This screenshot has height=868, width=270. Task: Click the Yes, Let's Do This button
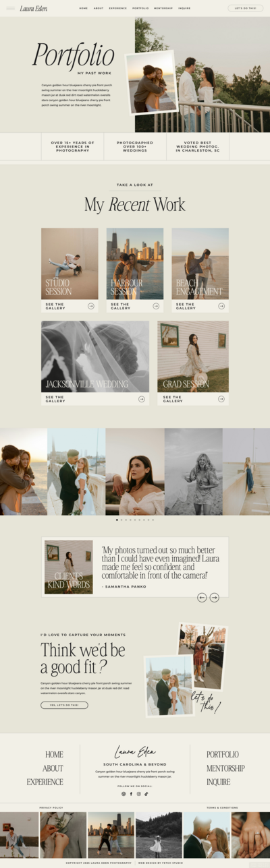(64, 705)
